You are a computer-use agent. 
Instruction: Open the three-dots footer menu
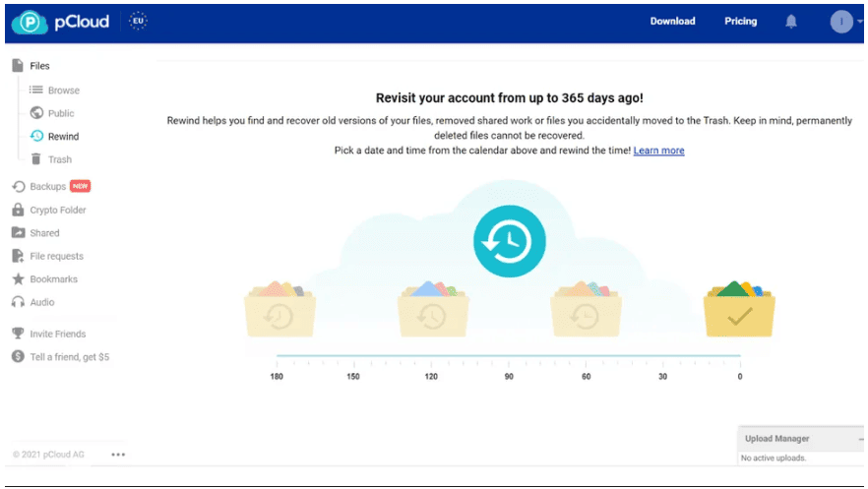pos(118,455)
